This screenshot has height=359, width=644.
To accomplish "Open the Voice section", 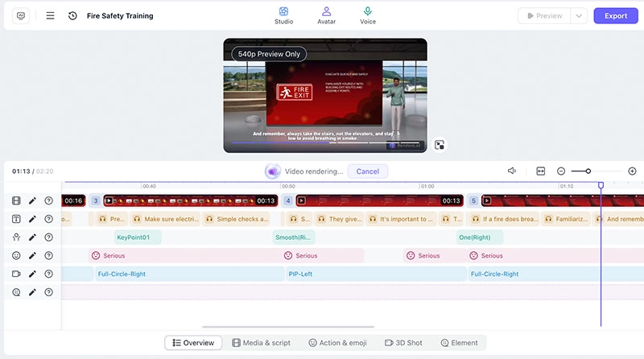I will pyautogui.click(x=368, y=15).
